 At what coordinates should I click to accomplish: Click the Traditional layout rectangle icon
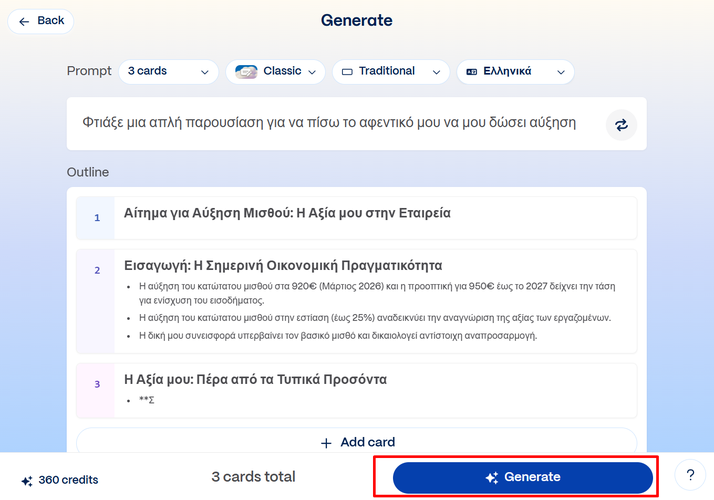coord(347,72)
